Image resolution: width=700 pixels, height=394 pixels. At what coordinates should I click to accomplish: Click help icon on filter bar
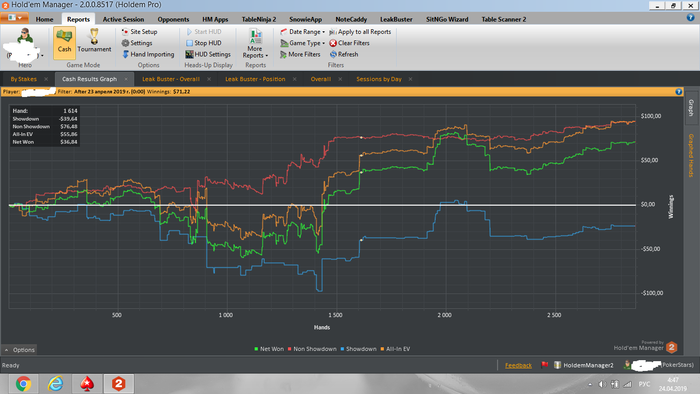[679, 91]
